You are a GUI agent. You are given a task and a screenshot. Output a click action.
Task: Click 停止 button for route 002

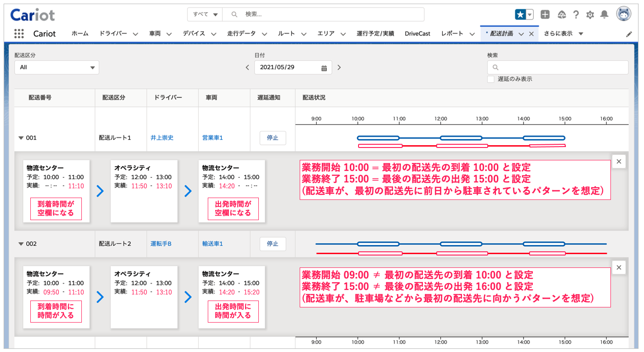(x=273, y=244)
